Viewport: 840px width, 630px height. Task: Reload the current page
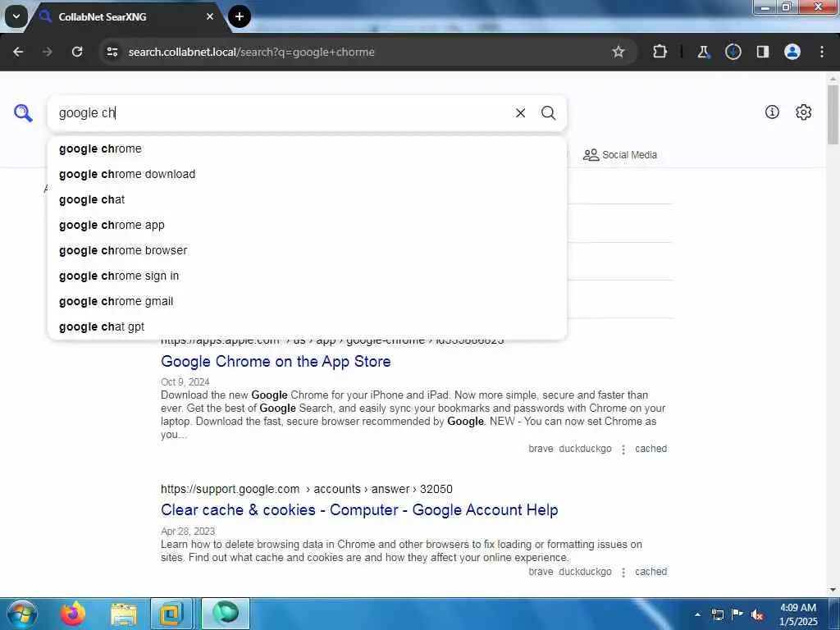[x=77, y=52]
